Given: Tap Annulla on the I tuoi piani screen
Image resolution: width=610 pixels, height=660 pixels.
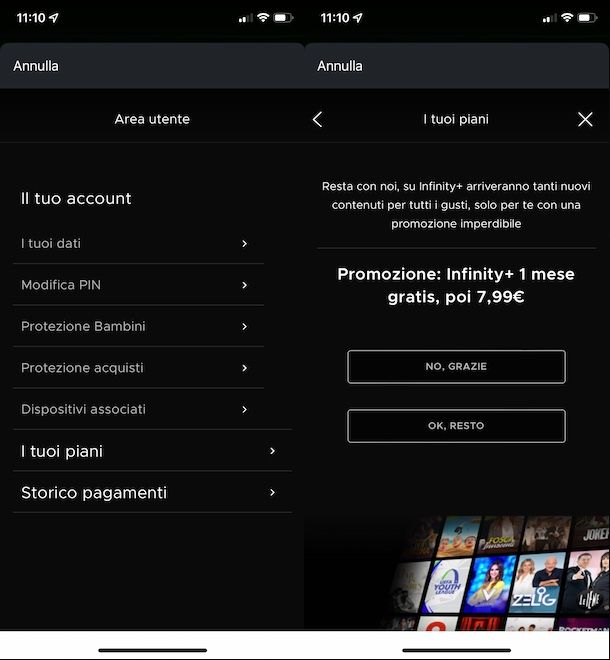Looking at the screenshot, I should 340,66.
